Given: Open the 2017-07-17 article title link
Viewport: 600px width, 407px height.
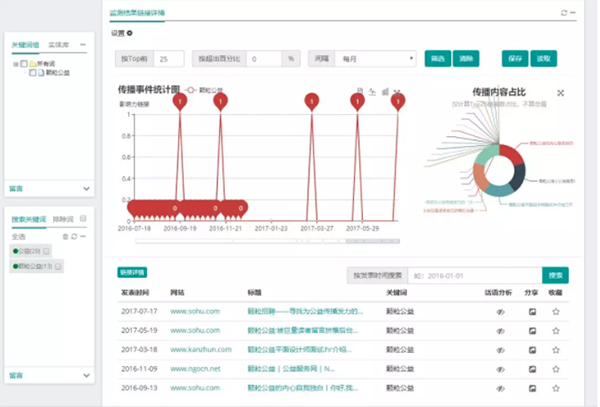Looking at the screenshot, I should (305, 311).
